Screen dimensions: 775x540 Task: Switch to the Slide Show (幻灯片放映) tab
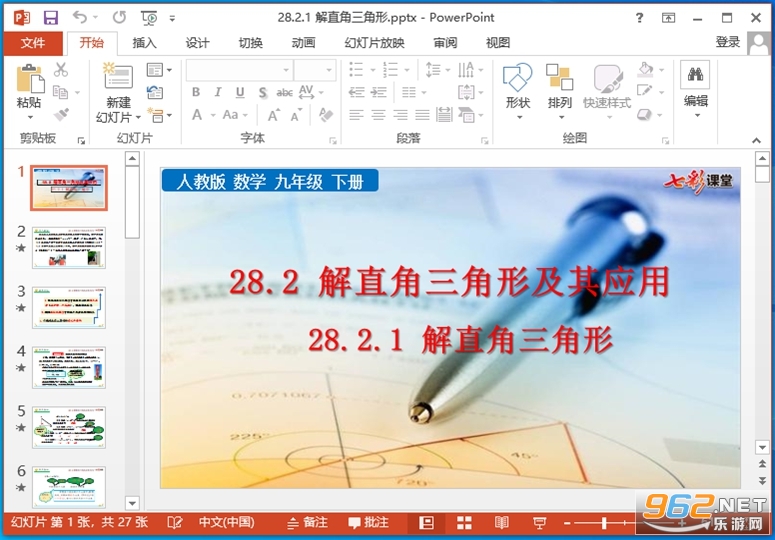[375, 43]
